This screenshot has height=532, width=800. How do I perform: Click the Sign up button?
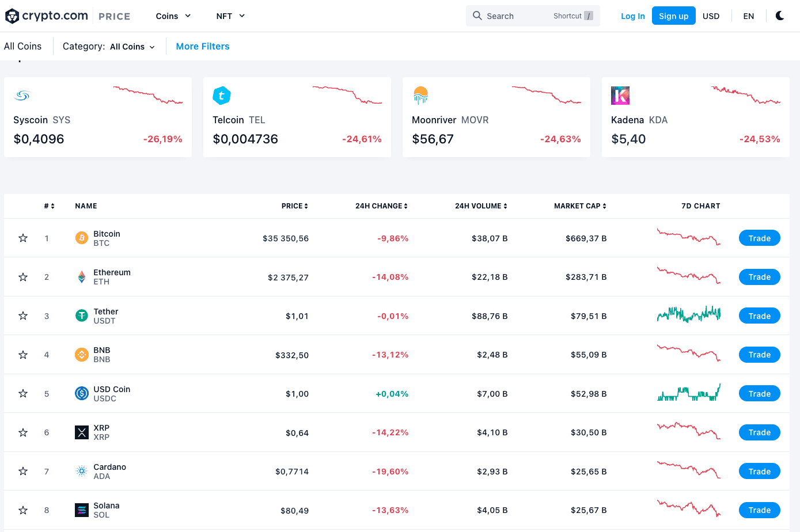click(674, 16)
